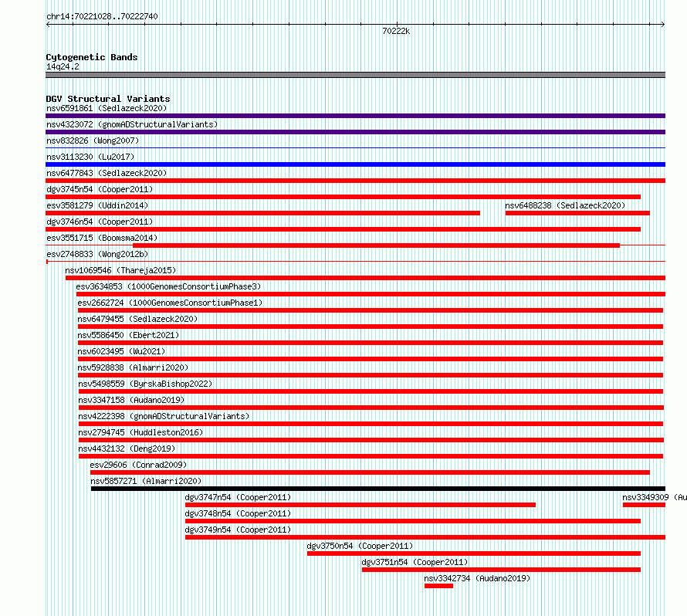Open esv3634853 (1000GenomesConsortiumPhase3) entry
This screenshot has width=687, height=616.
click(168, 286)
